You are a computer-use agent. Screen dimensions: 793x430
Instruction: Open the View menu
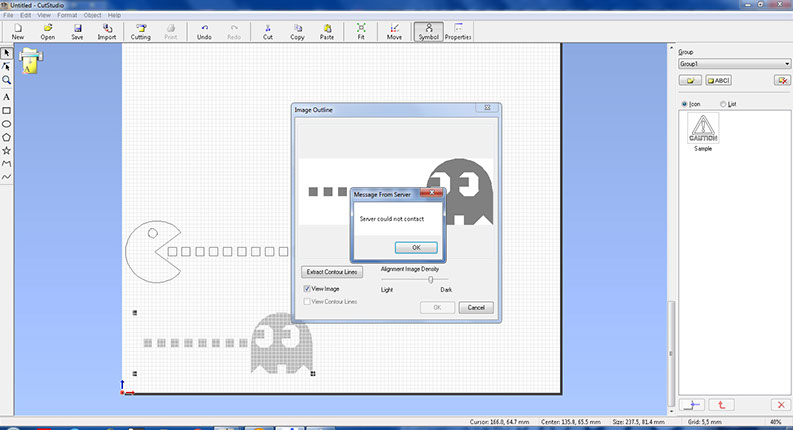click(x=44, y=15)
